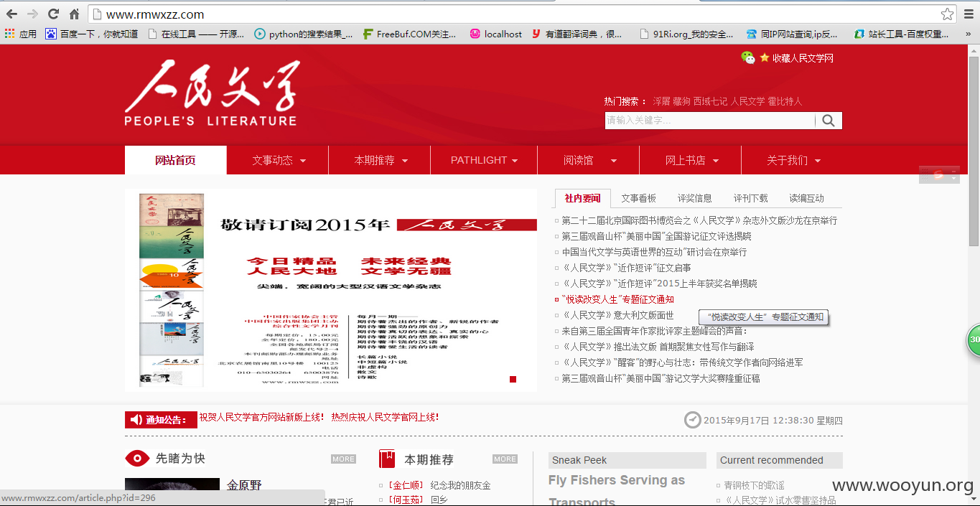Screen dimensions: 980x506
Task: Click MORE button beside 先睹为快
Action: coord(343,459)
